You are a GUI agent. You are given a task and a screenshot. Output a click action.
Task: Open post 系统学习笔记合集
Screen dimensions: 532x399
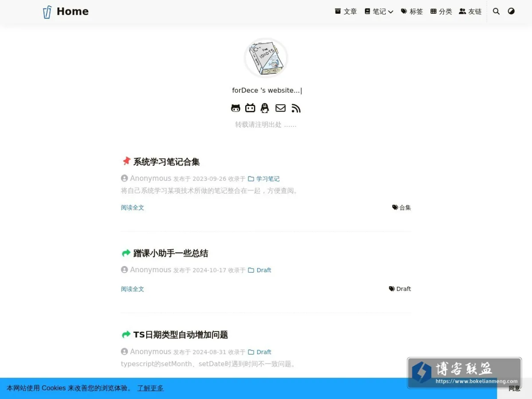[x=167, y=162]
